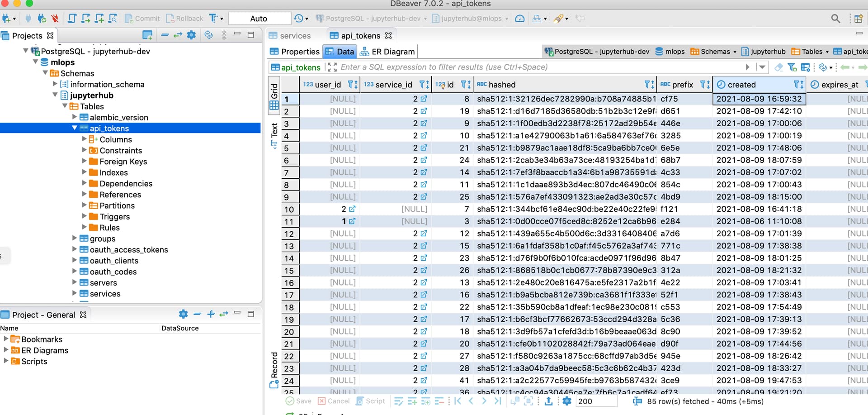The width and height of the screenshot is (868, 415).
Task: Click the row fetch size field showing 200
Action: (596, 401)
